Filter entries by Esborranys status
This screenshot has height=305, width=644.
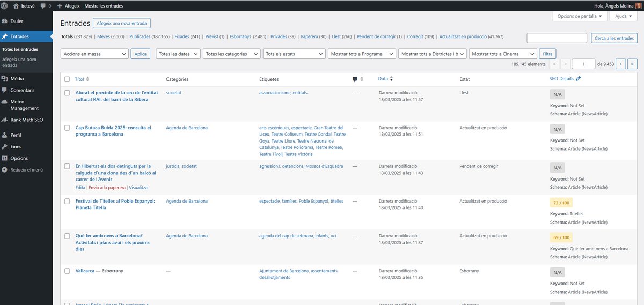tap(240, 36)
